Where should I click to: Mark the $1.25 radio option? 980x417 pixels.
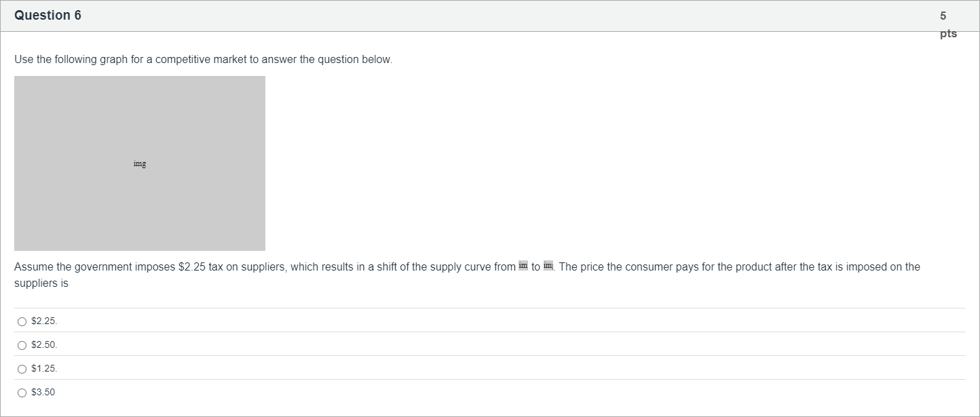click(22, 369)
